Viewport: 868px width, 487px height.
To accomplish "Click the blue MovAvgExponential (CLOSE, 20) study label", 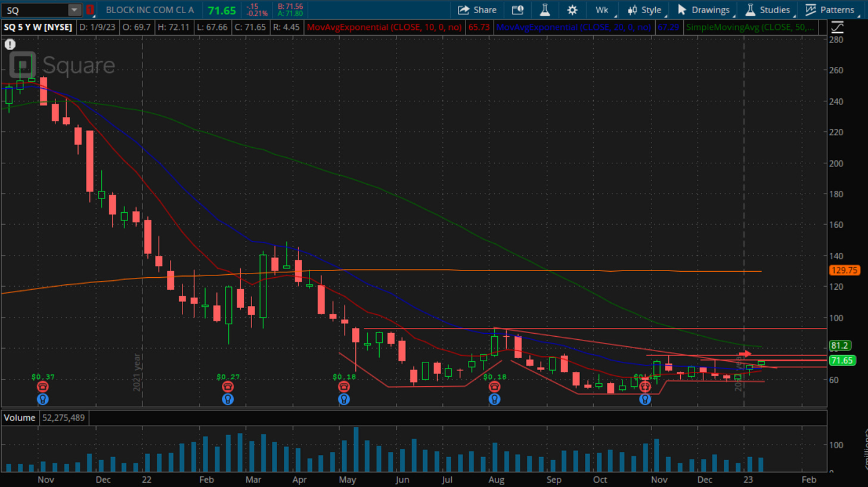I will point(575,27).
